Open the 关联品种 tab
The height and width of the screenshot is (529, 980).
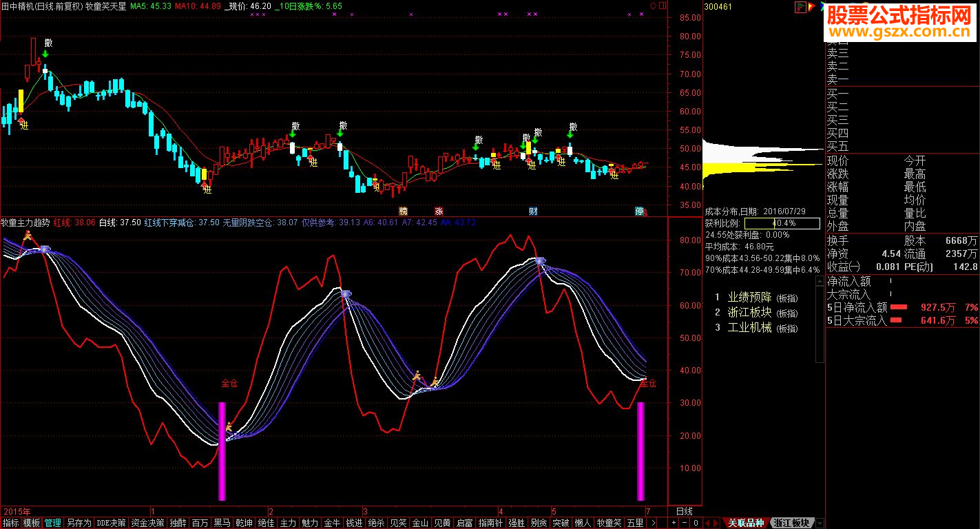click(x=746, y=523)
